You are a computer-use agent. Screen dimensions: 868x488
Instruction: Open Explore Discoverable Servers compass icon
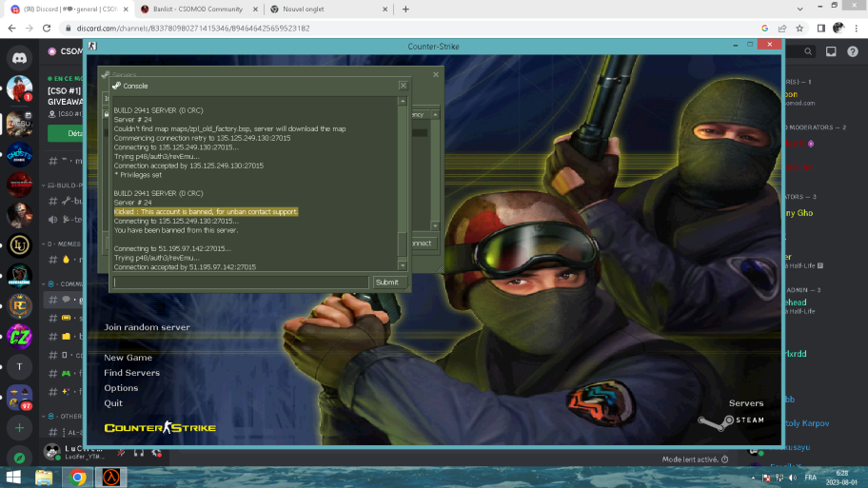pos(19,458)
